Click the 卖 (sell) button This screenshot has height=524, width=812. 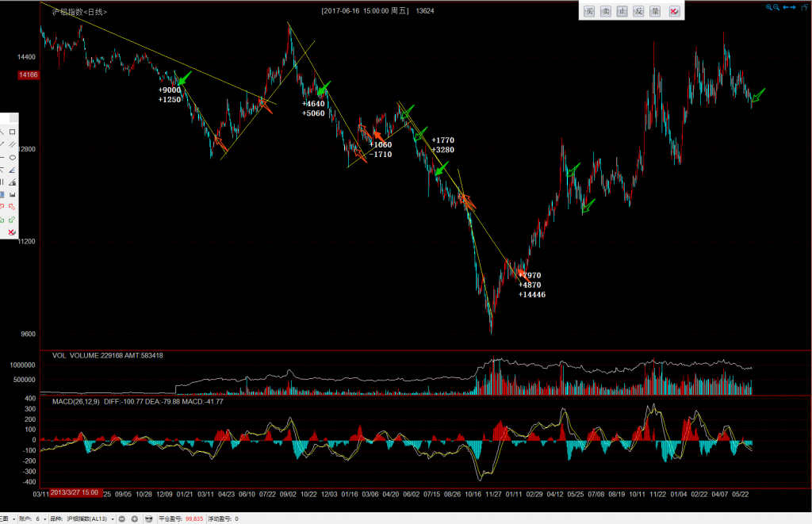click(x=606, y=11)
